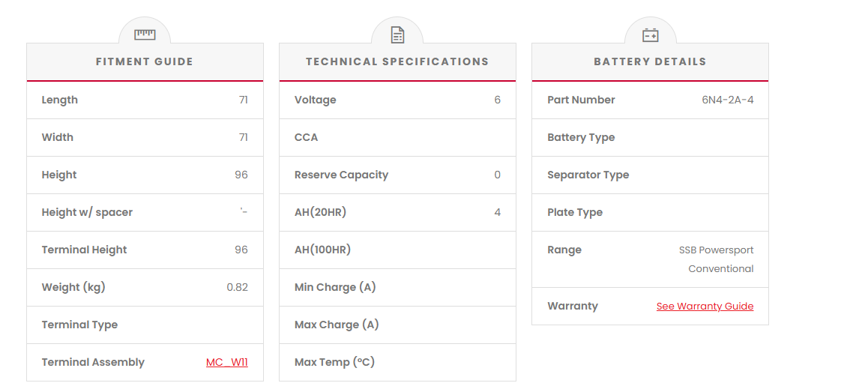Select the Battery Details heading
The width and height of the screenshot is (868, 392).
(x=650, y=62)
